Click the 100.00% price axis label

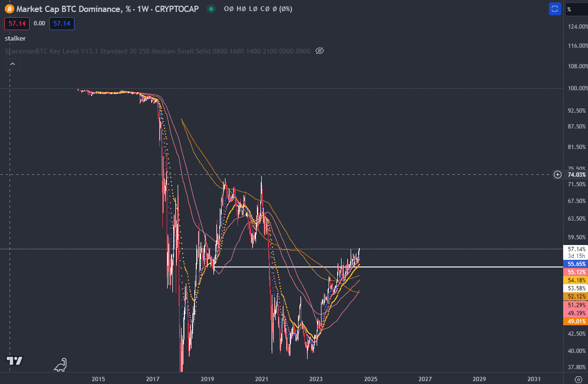point(577,88)
